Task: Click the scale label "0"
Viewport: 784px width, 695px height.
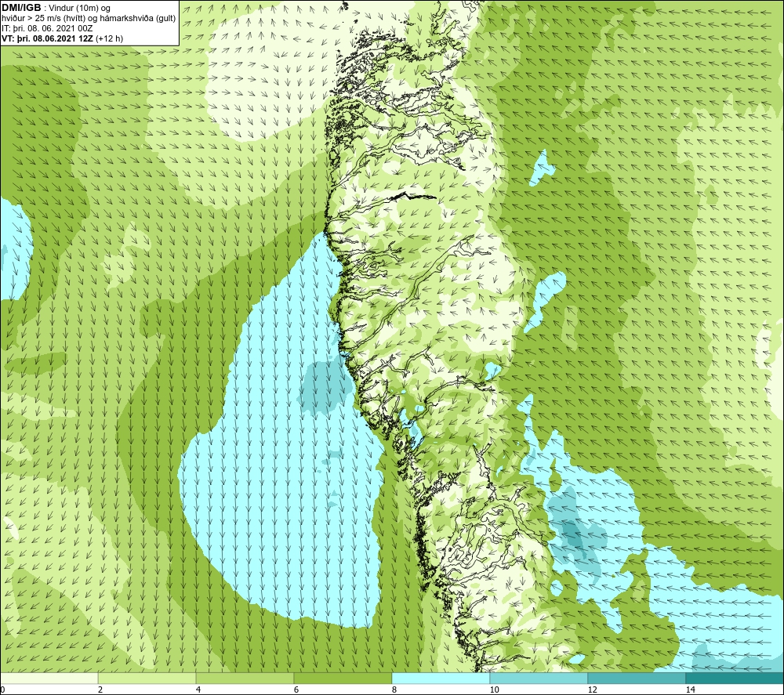Action: click(2, 690)
